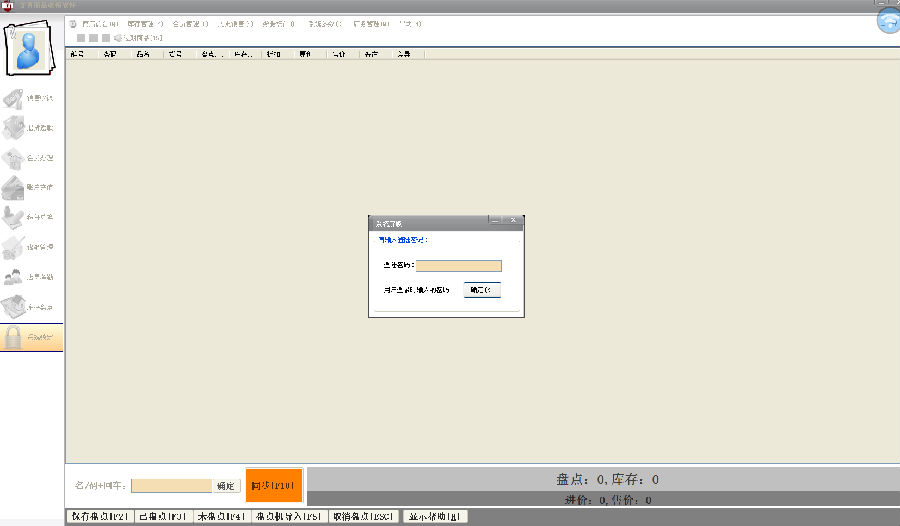The width and height of the screenshot is (900, 526).
Task: Click the blue user avatar picture
Action: pos(29,49)
